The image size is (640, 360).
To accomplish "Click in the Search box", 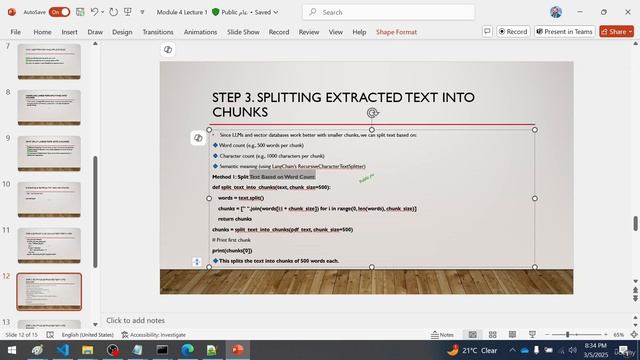I will click(x=389, y=12).
